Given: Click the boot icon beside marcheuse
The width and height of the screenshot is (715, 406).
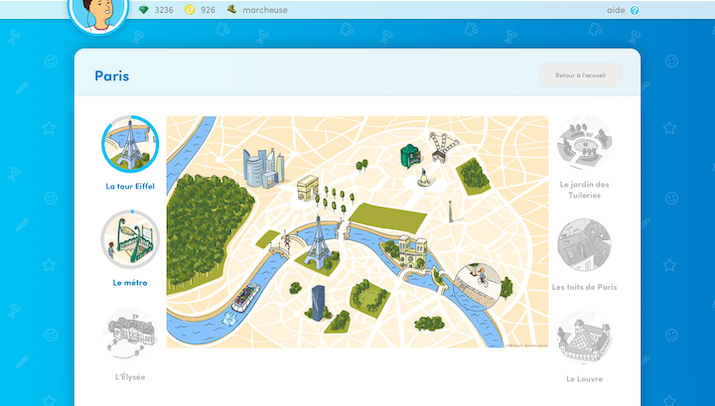Looking at the screenshot, I should click(x=231, y=10).
